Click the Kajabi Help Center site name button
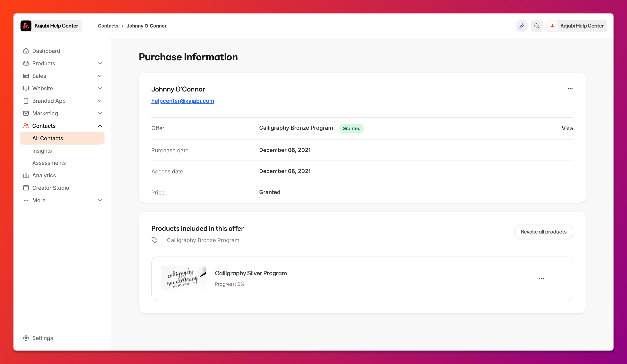Image resolution: width=627 pixels, height=364 pixels. click(x=51, y=26)
